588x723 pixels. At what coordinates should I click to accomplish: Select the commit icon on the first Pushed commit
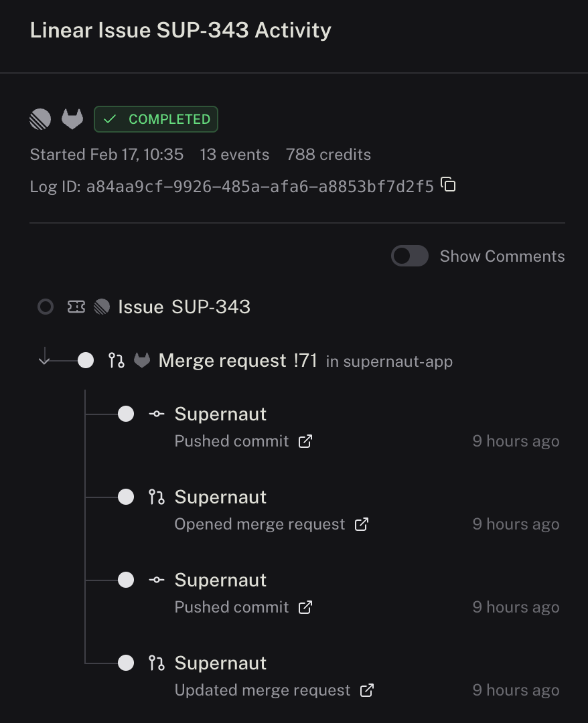coord(155,413)
